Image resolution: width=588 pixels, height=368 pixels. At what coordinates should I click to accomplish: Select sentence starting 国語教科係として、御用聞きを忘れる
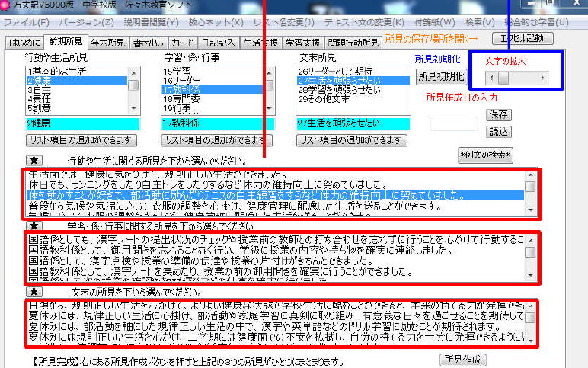click(x=275, y=250)
